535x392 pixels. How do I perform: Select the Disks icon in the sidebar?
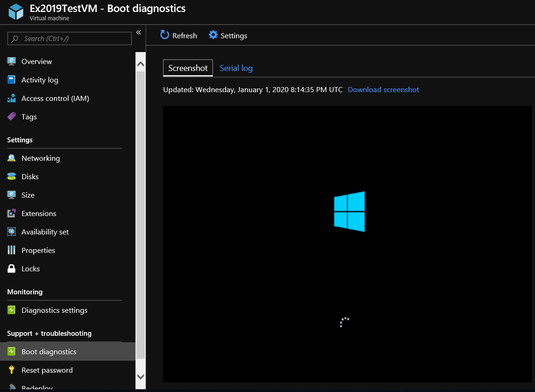12,176
